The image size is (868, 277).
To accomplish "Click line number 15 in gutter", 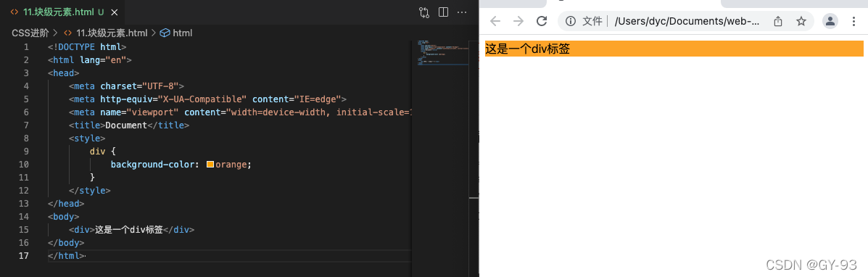I will pyautogui.click(x=24, y=230).
